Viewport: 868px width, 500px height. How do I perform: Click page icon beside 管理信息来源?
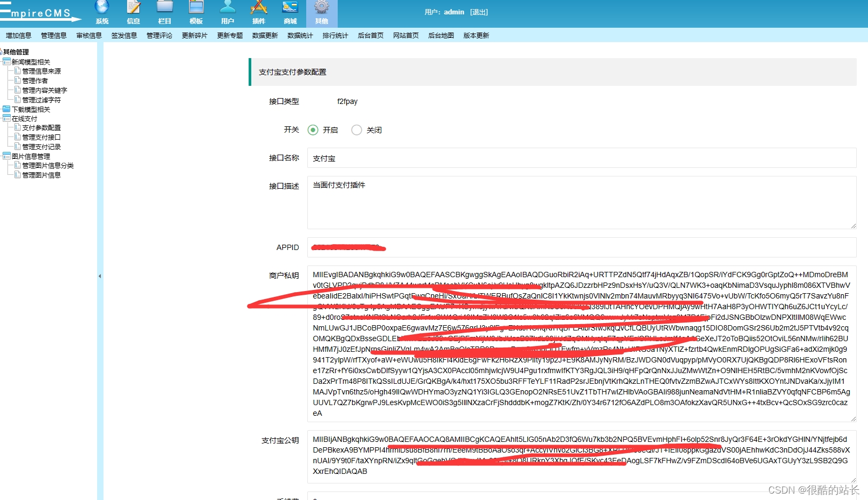tap(18, 71)
